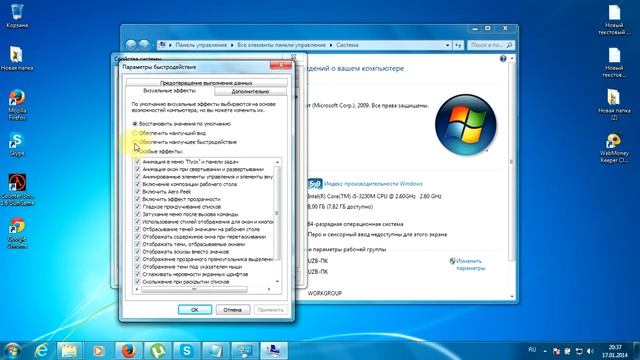
Task: Expand the arrow after 'Панель управления' breadcrumb
Action: [x=232, y=45]
